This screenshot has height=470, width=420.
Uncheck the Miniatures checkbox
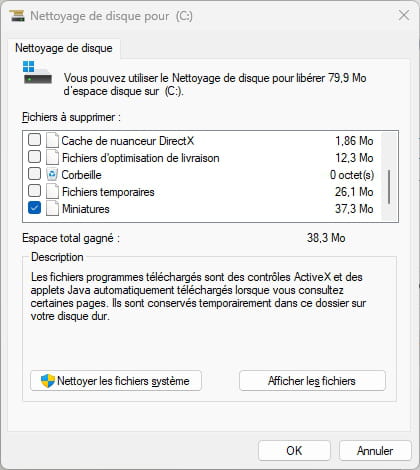[34, 208]
